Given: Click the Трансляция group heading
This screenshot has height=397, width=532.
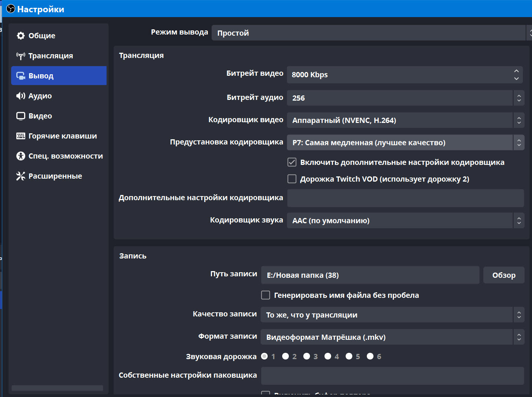Looking at the screenshot, I should coord(141,55).
